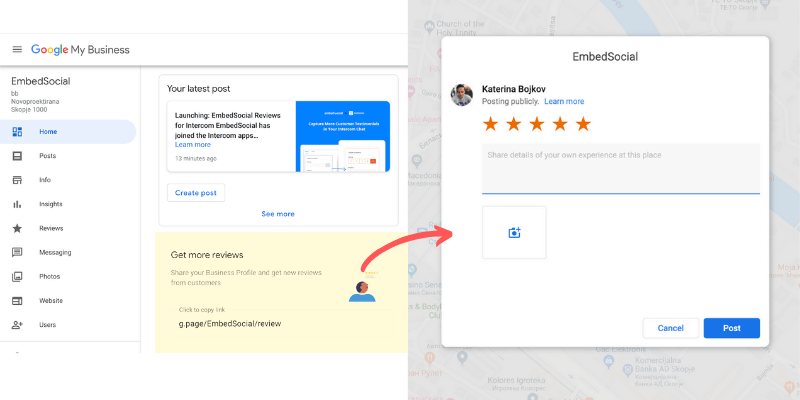This screenshot has width=800, height=400.
Task: Open the Insights menu item
Action: tap(68, 204)
